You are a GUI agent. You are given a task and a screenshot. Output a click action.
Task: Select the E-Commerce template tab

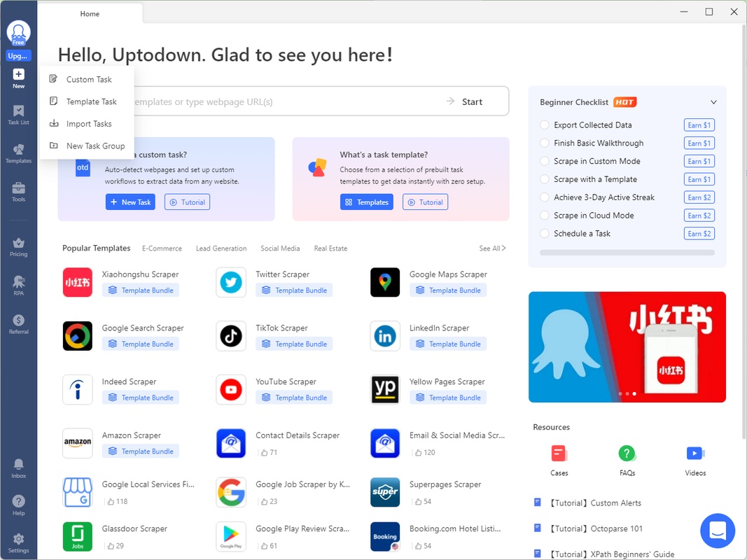point(162,248)
